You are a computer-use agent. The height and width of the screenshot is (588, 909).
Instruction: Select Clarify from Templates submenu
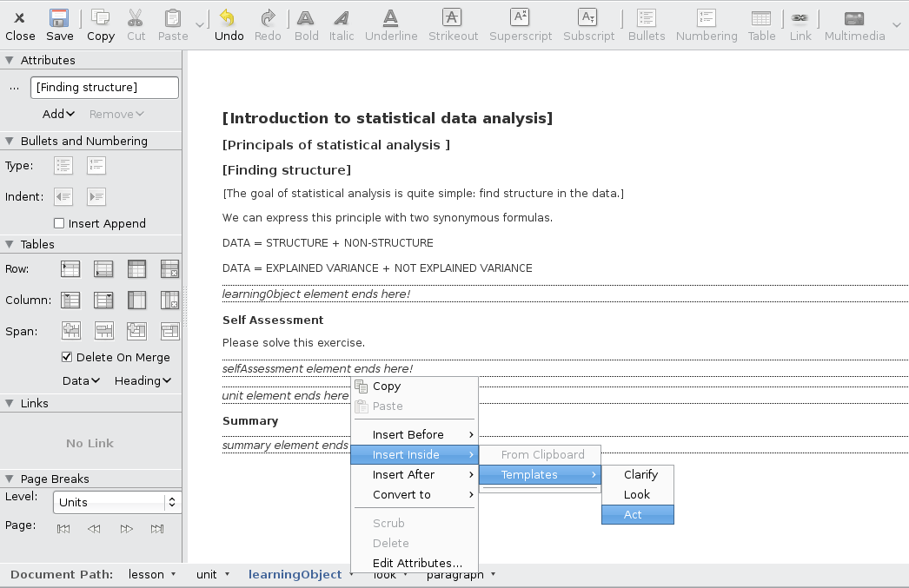[640, 474]
